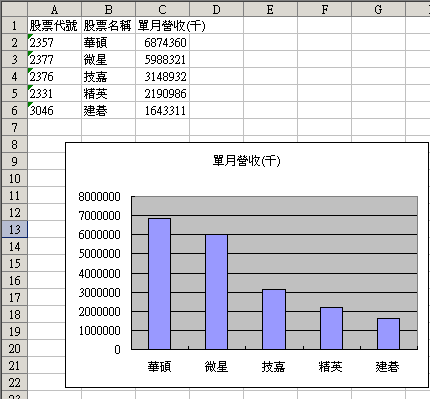Select row 13 header
Image resolution: width=430 pixels, height=399 pixels.
pos(14,229)
